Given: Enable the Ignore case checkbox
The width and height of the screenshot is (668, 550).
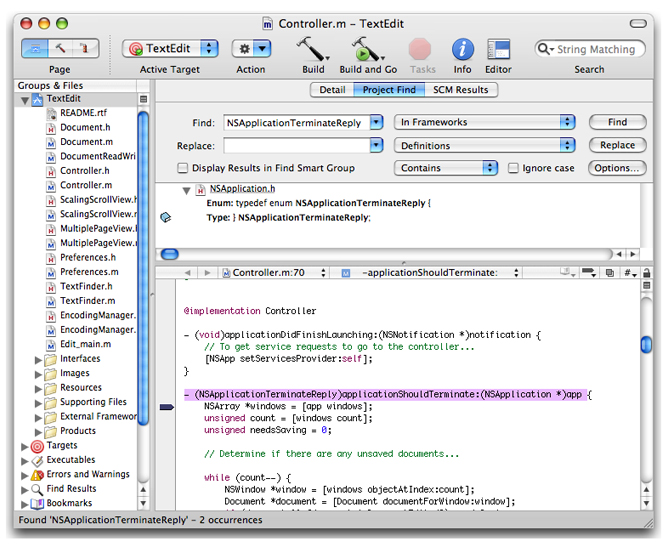Looking at the screenshot, I should (x=513, y=168).
